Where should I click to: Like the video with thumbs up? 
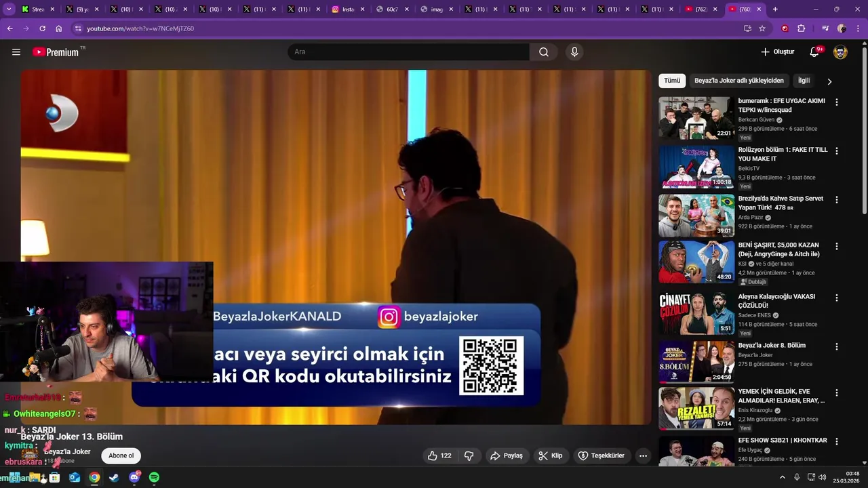point(439,455)
